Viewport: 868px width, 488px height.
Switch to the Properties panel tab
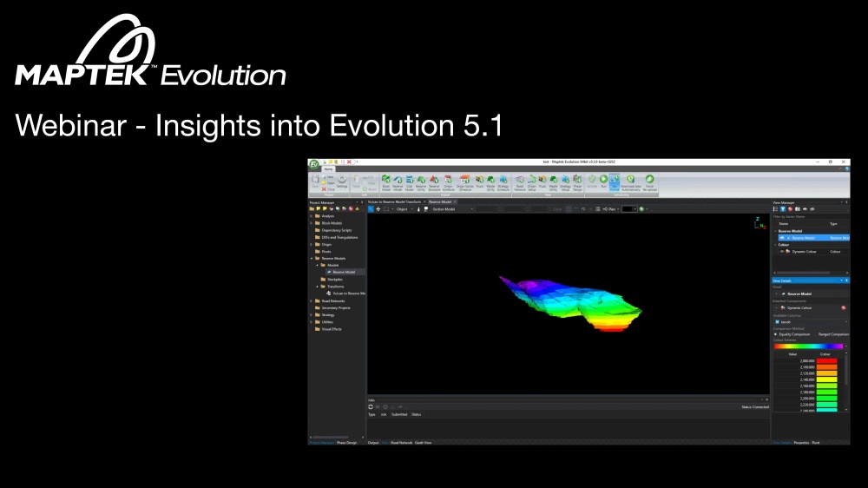(x=801, y=443)
